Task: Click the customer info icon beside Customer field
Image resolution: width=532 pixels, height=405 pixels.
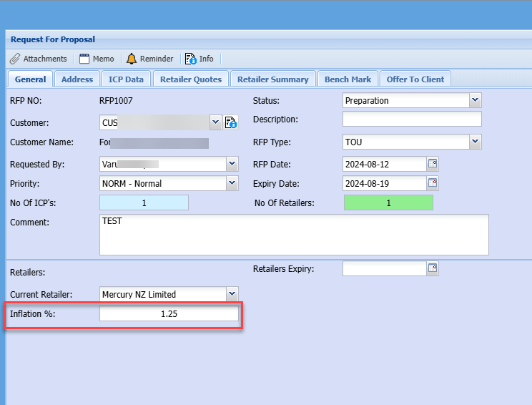Action: 231,122
